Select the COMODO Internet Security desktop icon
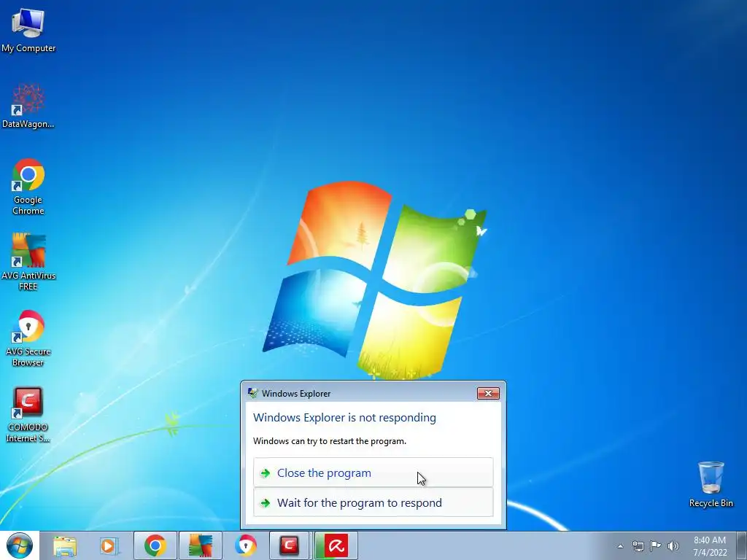The image size is (747, 560). pyautogui.click(x=28, y=414)
